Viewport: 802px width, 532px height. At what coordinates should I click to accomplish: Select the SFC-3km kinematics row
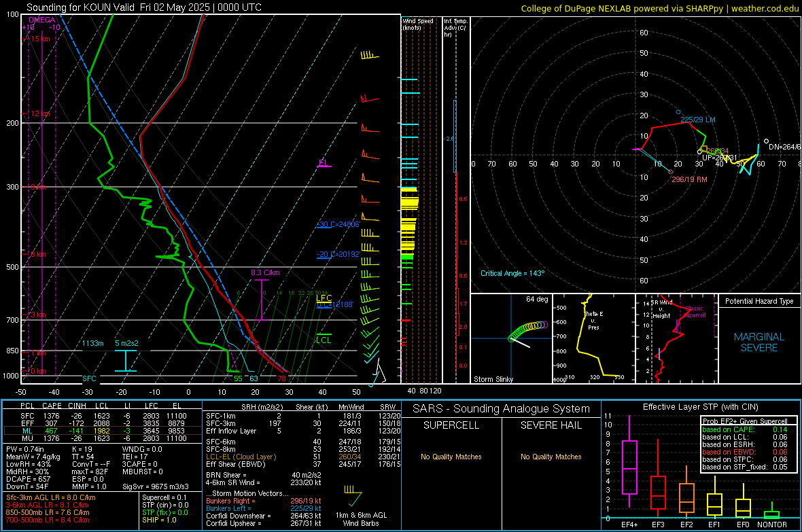(x=303, y=423)
